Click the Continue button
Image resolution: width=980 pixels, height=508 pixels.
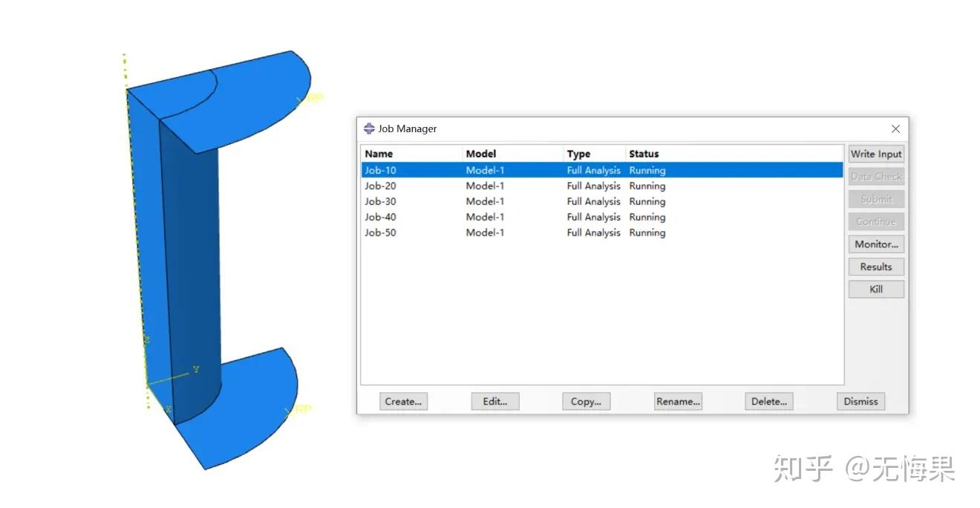[x=876, y=221]
